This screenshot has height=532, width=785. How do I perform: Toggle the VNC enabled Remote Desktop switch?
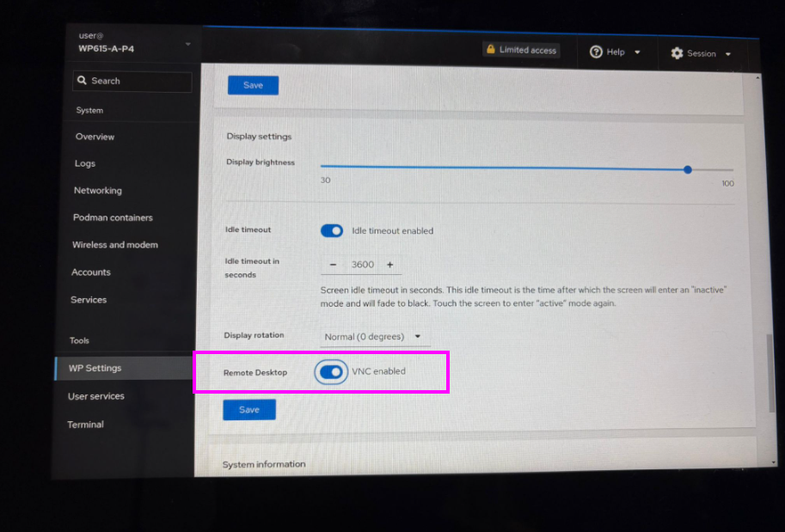point(331,372)
